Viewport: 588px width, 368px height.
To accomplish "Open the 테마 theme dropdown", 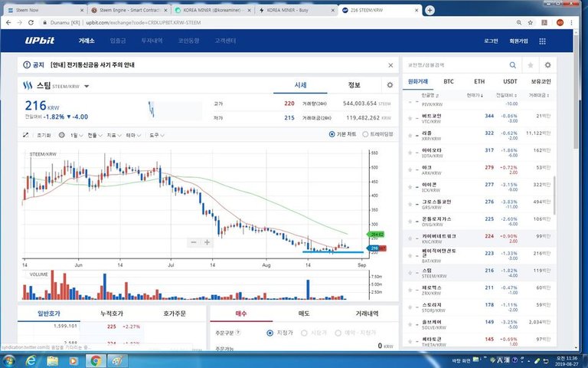I will coord(133,135).
